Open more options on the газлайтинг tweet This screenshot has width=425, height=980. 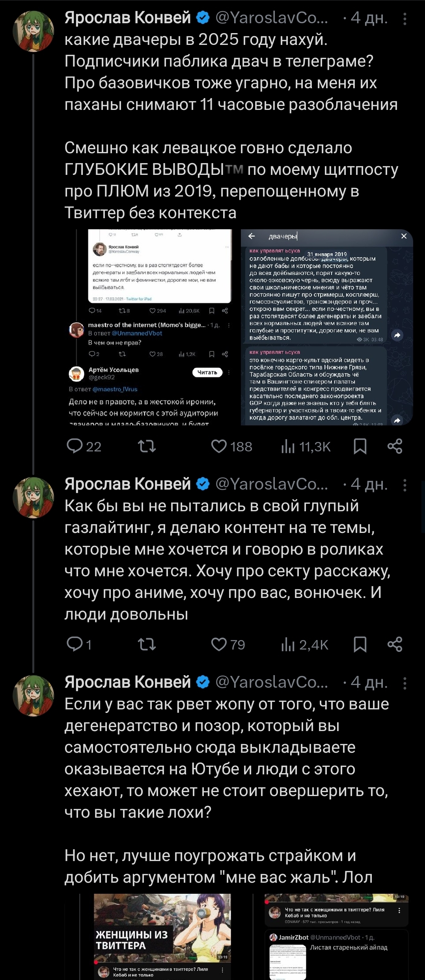tap(405, 485)
